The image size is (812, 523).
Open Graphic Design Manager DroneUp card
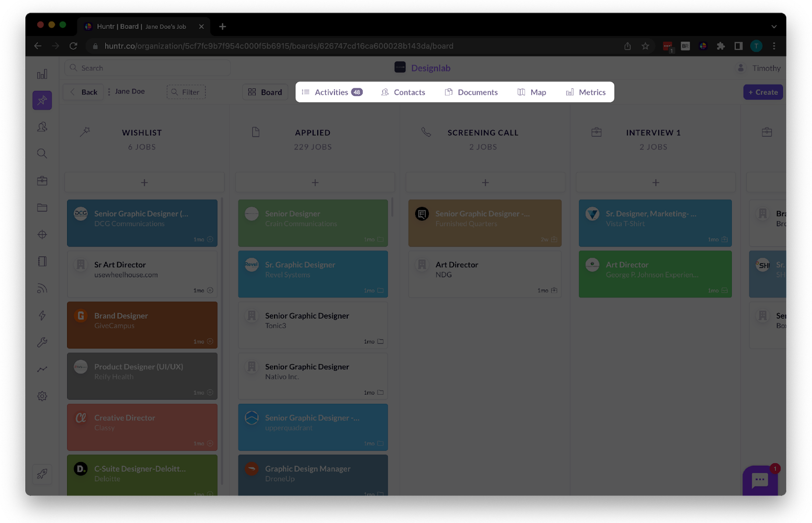click(x=313, y=475)
